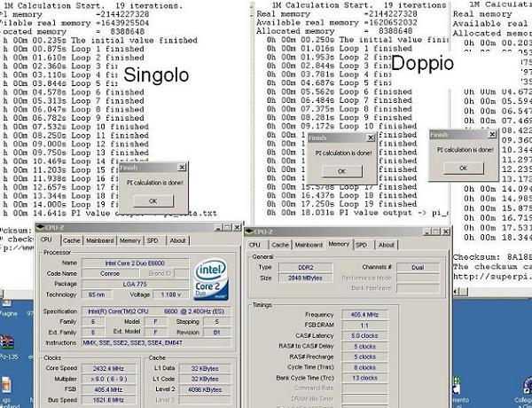Open the Memory tab in the left CPU-Z window
This screenshot has height=408, width=532.
pos(129,240)
